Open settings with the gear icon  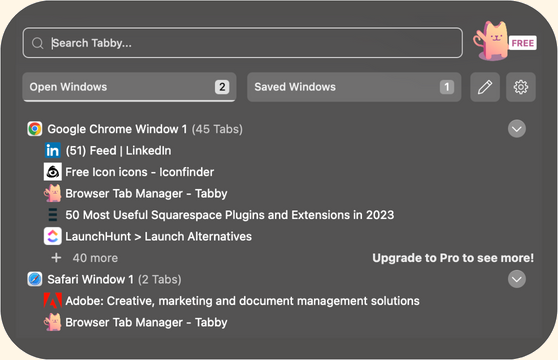[521, 87]
